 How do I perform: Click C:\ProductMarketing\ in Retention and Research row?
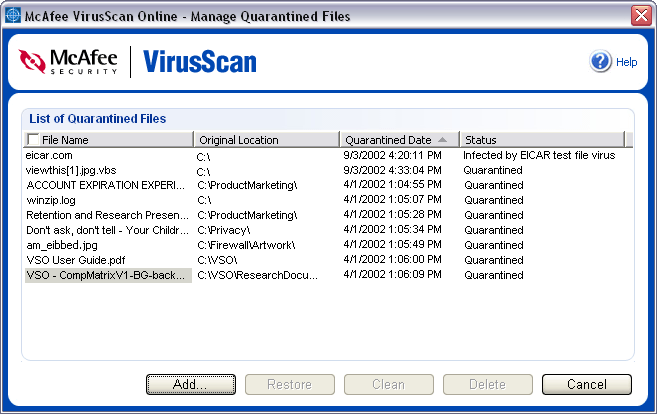(x=247, y=215)
